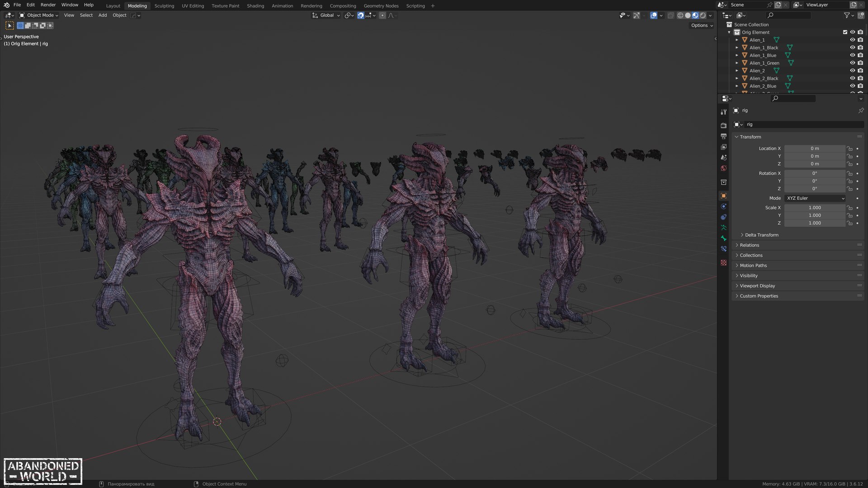Open the Object Mode dropdown
Viewport: 868px width, 488px height.
(x=39, y=15)
